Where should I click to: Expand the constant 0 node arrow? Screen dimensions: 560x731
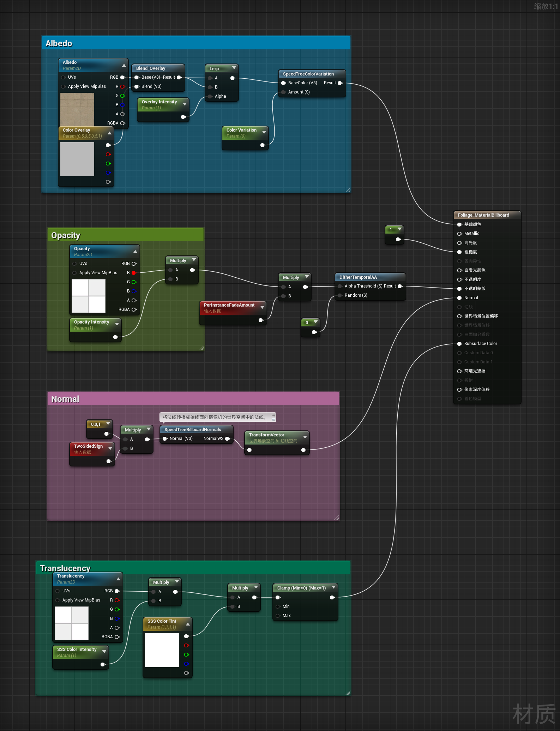[x=315, y=322]
